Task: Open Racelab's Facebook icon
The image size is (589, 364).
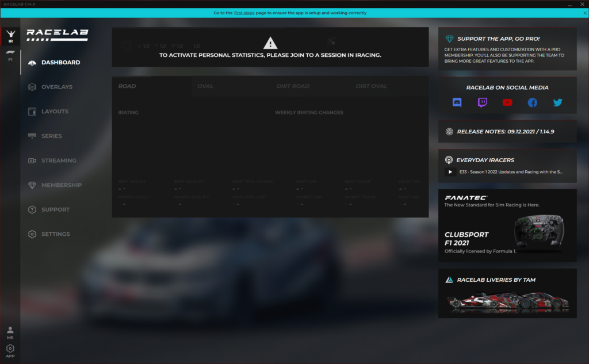Action: point(532,102)
